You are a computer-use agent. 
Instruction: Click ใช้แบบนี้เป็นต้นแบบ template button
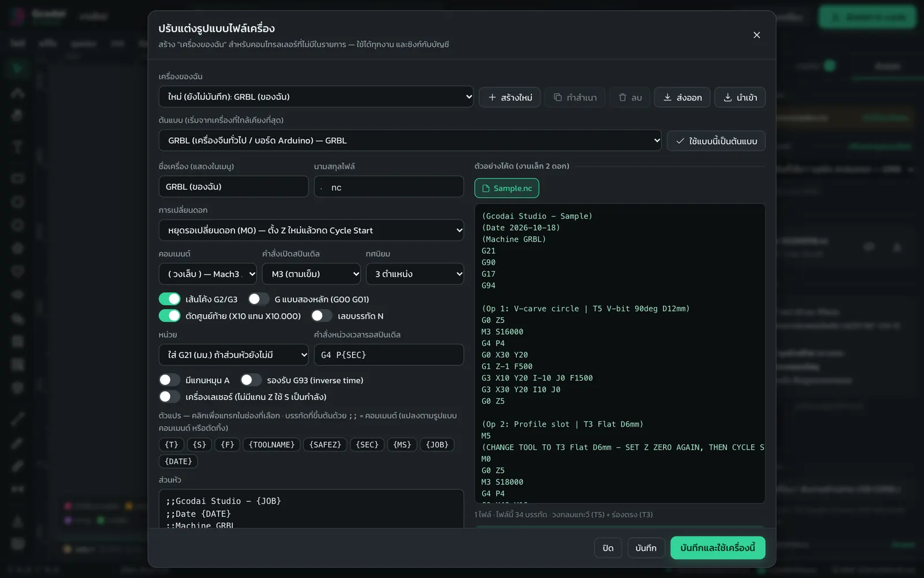pos(716,141)
